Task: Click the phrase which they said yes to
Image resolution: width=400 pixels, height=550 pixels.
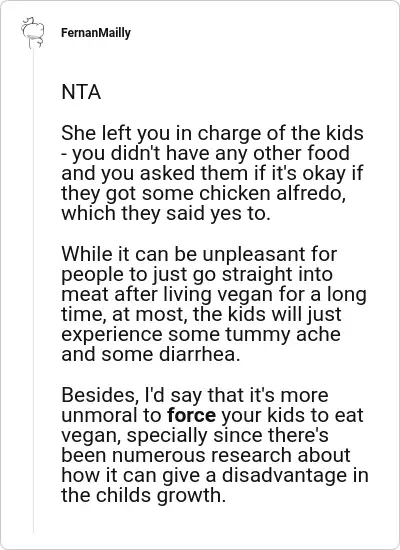Action: 166,214
